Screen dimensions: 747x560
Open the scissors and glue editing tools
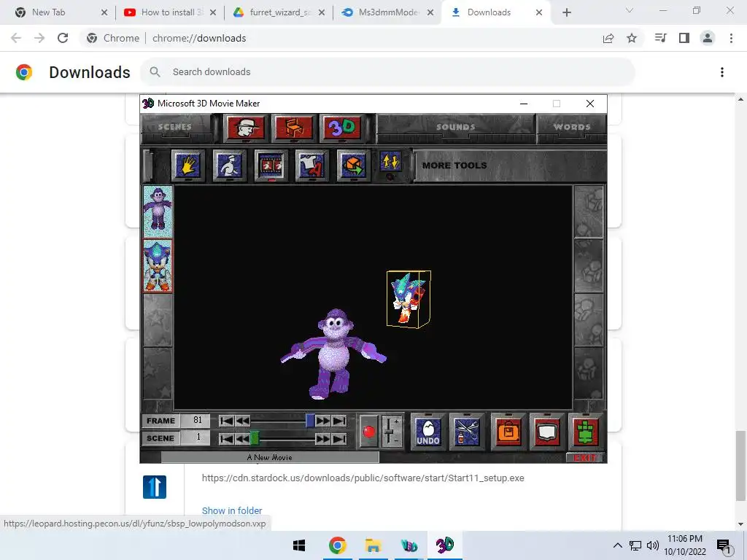[466, 432]
